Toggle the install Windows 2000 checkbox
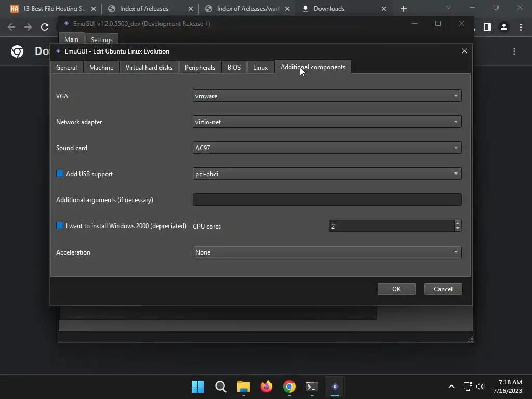The width and height of the screenshot is (532, 399). point(60,225)
